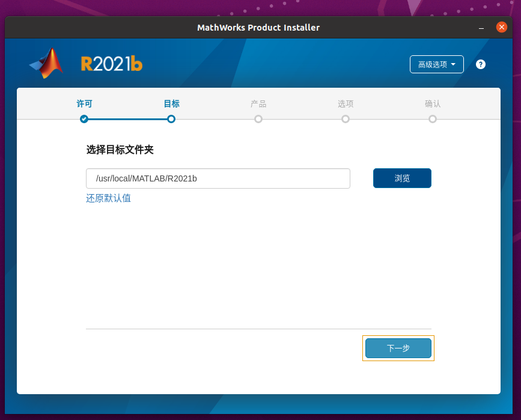Click the 选项 step progress circle

(346, 119)
